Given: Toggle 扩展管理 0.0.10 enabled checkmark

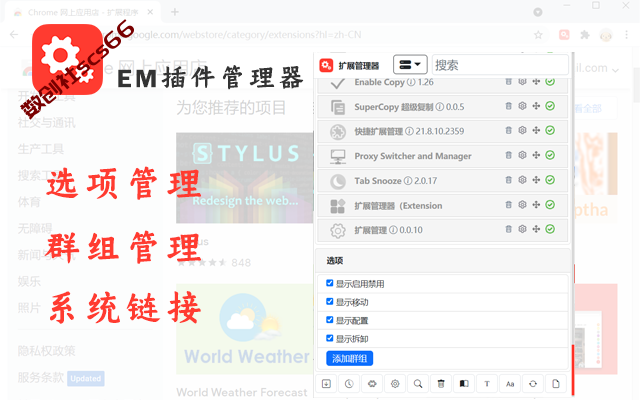Looking at the screenshot, I should point(550,229).
